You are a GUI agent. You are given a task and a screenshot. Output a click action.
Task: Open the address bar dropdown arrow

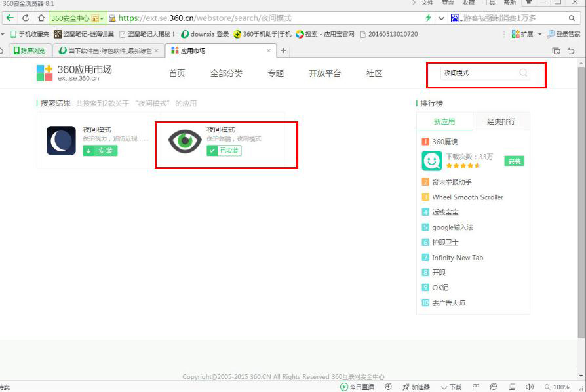point(440,18)
